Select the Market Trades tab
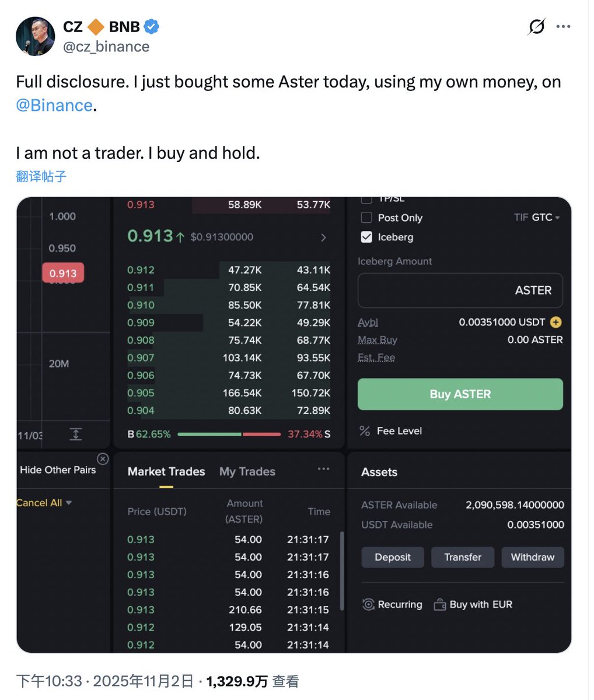 click(166, 471)
